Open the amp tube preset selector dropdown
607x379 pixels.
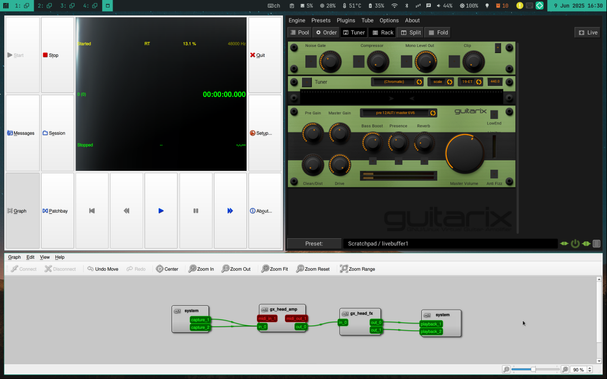pyautogui.click(x=398, y=113)
